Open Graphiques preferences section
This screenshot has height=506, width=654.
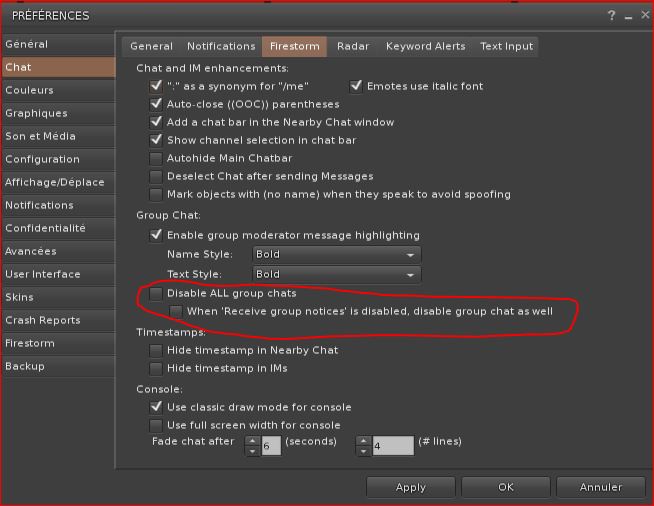[58, 113]
